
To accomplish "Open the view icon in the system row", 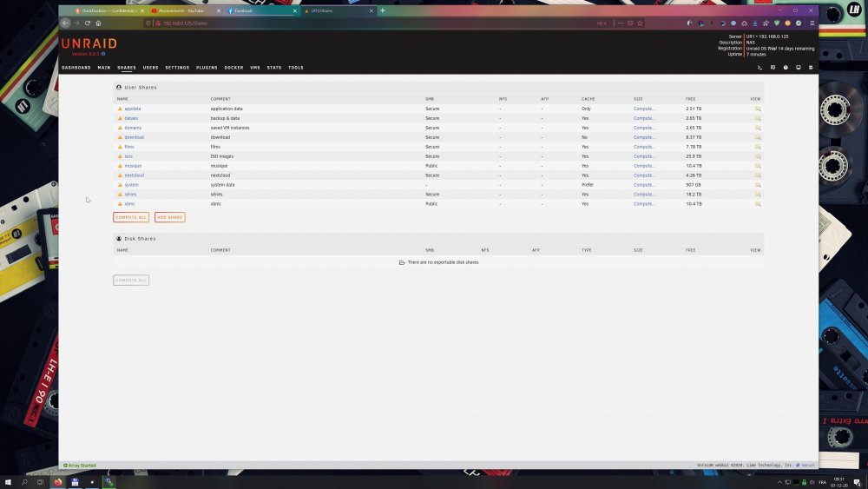I will click(758, 184).
